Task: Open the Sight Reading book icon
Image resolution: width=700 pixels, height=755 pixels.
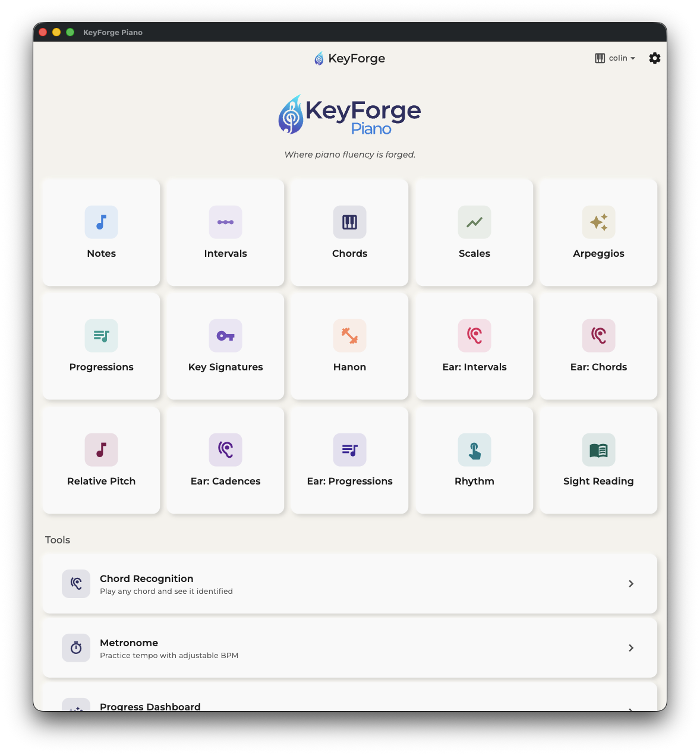Action: point(598,450)
